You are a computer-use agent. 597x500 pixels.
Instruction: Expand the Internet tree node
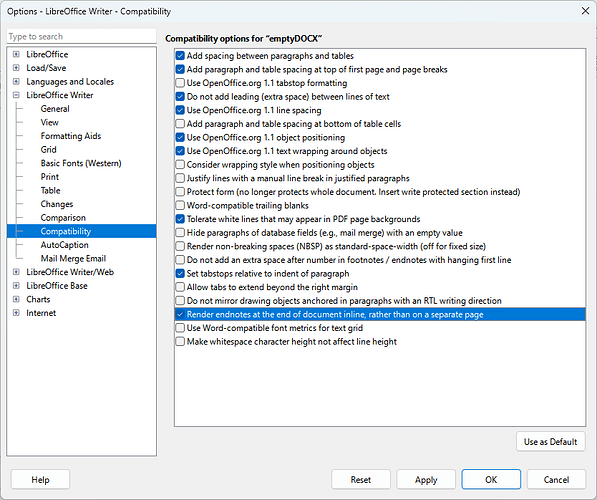pyautogui.click(x=16, y=313)
